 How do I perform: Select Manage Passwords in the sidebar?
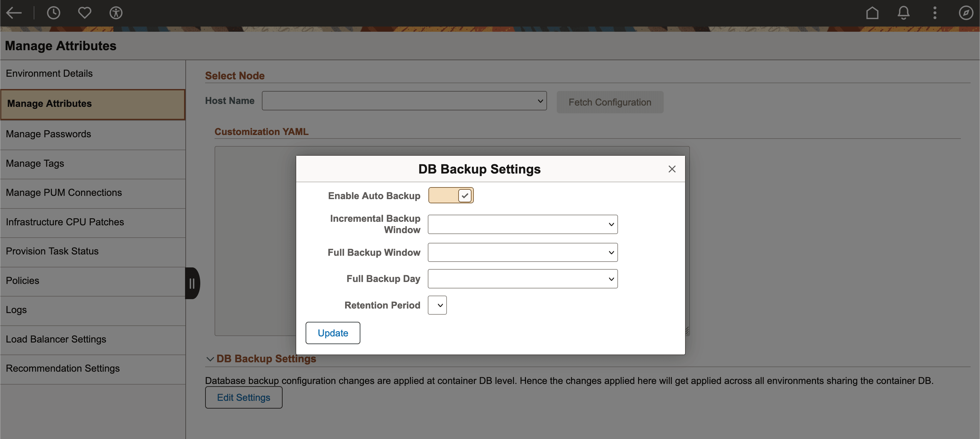coord(48,134)
